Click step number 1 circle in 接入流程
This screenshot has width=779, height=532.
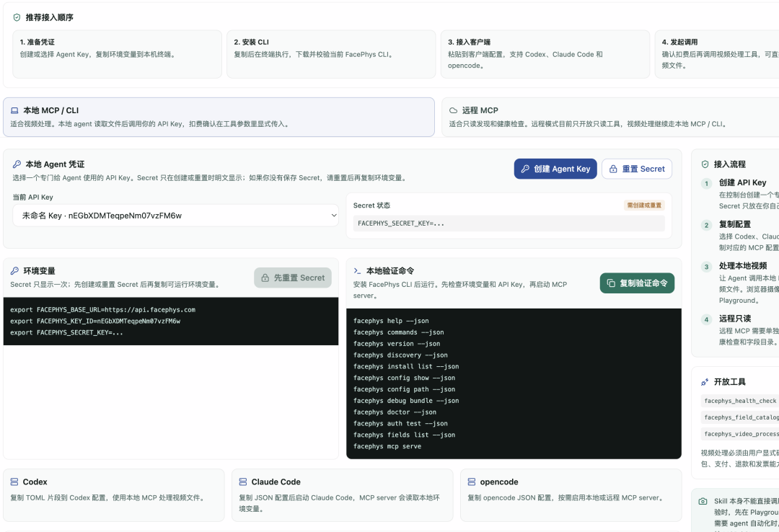pos(706,184)
